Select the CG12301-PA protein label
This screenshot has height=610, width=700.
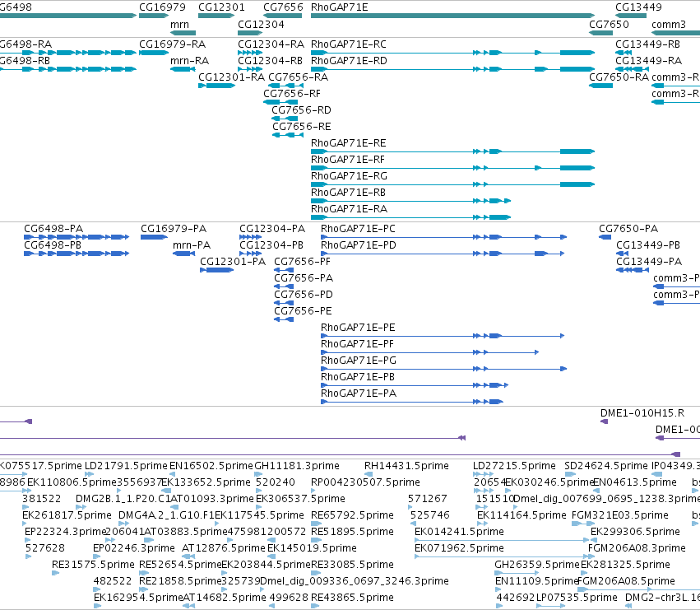pyautogui.click(x=233, y=262)
